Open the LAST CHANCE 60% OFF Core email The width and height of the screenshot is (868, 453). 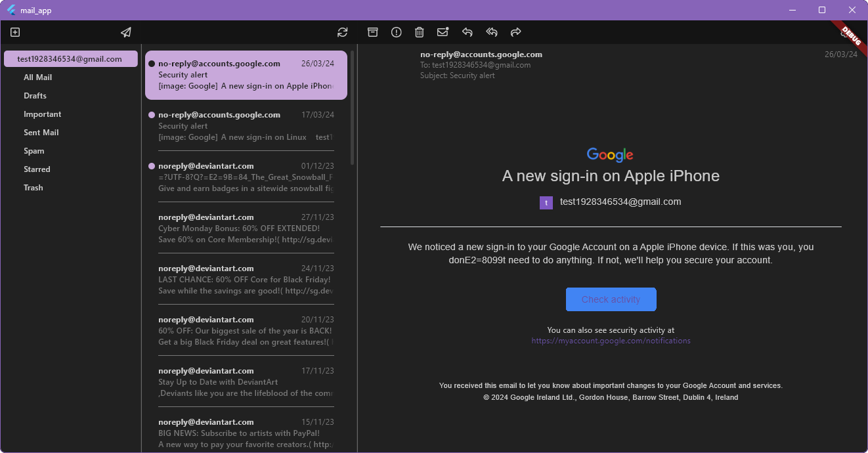246,280
